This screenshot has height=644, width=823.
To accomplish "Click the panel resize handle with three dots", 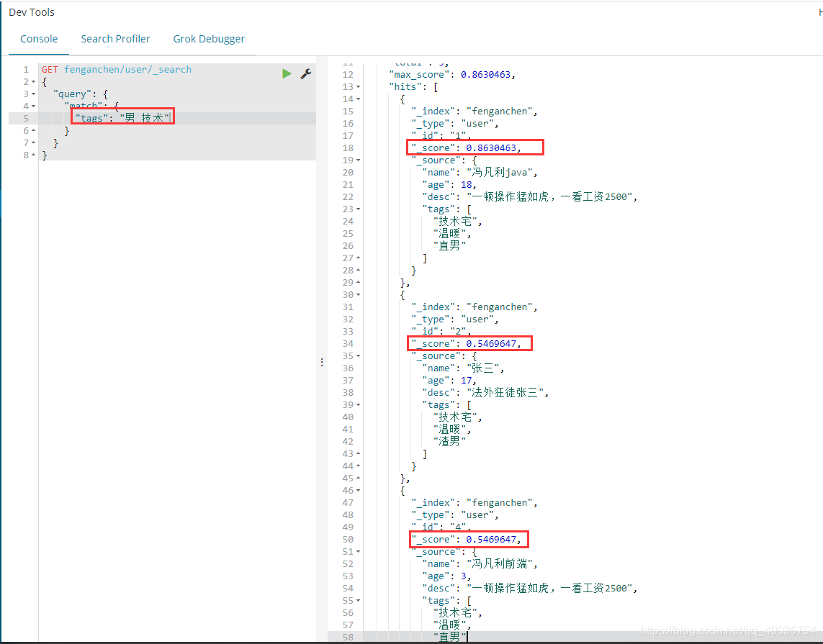I will 322,362.
